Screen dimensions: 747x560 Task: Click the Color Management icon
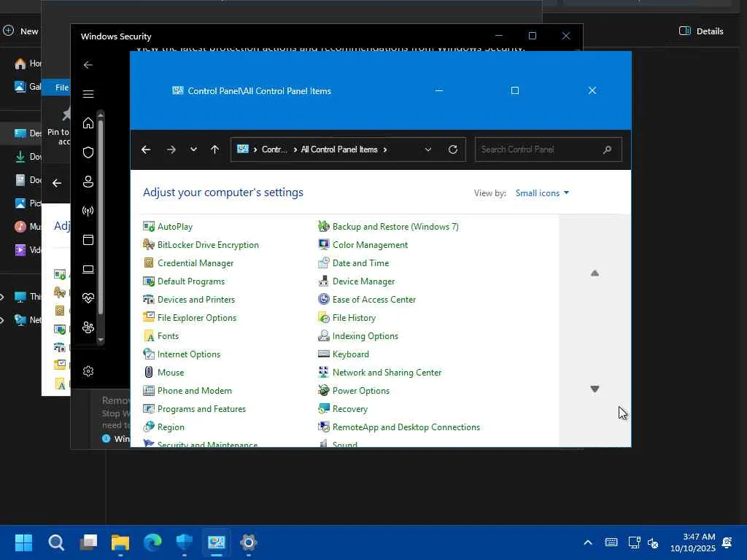click(323, 245)
